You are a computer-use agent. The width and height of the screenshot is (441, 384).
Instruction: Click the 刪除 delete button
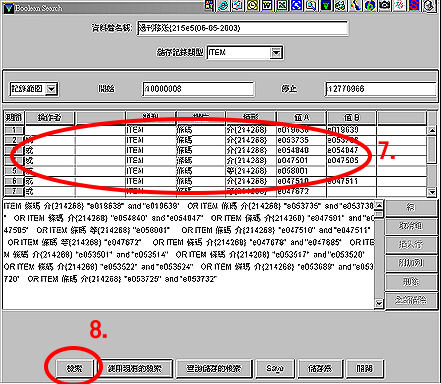(x=411, y=282)
